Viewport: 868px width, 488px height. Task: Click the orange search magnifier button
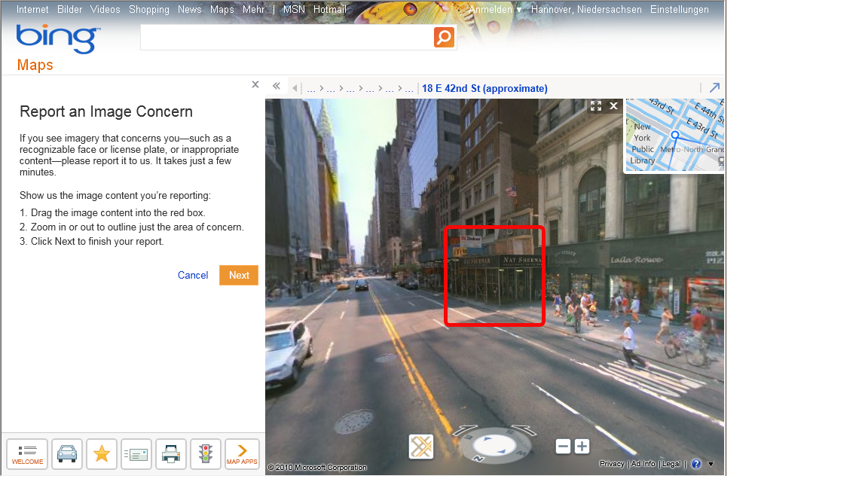pos(443,37)
